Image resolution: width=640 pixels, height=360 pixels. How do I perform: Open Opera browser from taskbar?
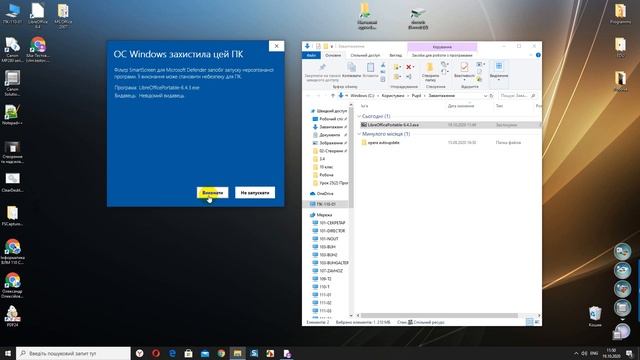pyautogui.click(x=156, y=353)
